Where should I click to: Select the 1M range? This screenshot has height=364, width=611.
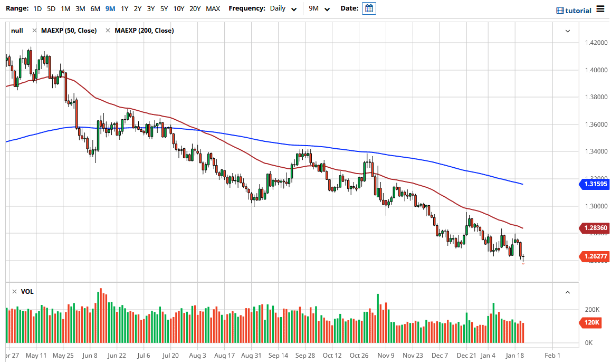pos(65,8)
